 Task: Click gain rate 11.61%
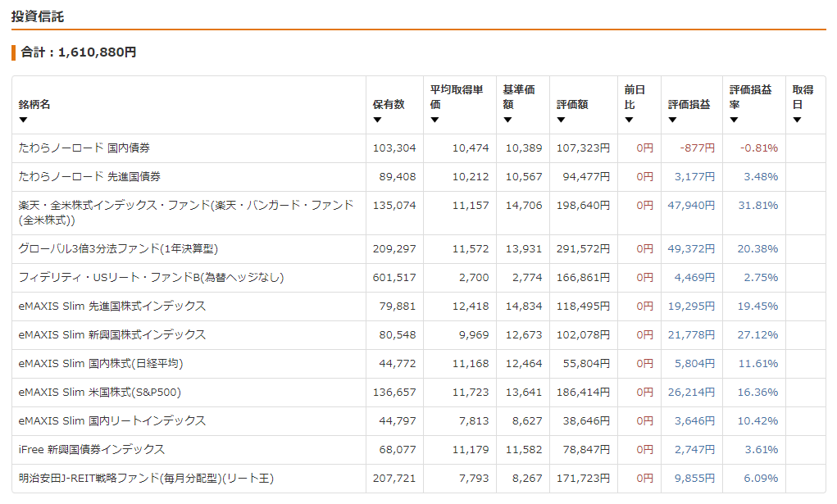(x=758, y=364)
